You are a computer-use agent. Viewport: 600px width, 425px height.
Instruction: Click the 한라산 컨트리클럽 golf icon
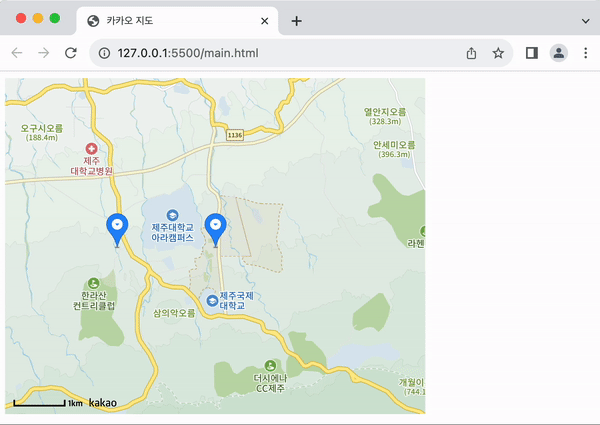tap(93, 283)
